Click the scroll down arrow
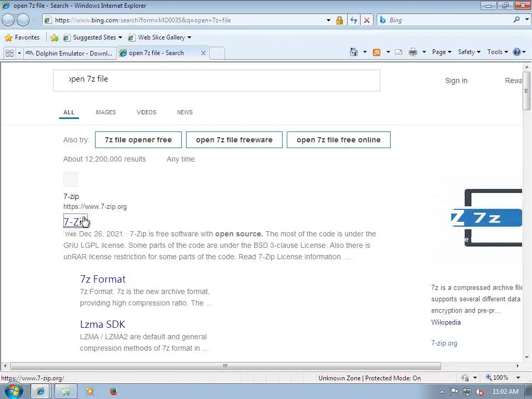This screenshot has width=532, height=399. (527, 357)
